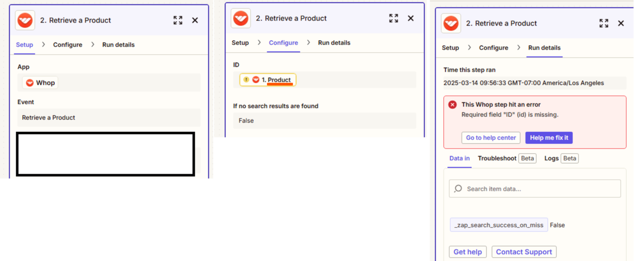Image resolution: width=644 pixels, height=261 pixels.
Task: Click the 1. Product pill in the ID field
Action: tap(268, 80)
